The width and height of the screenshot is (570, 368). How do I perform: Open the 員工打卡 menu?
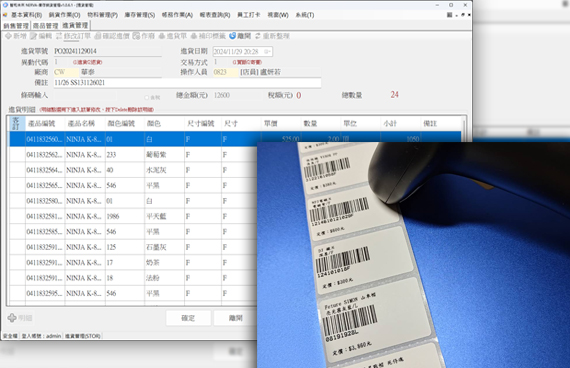tap(249, 15)
